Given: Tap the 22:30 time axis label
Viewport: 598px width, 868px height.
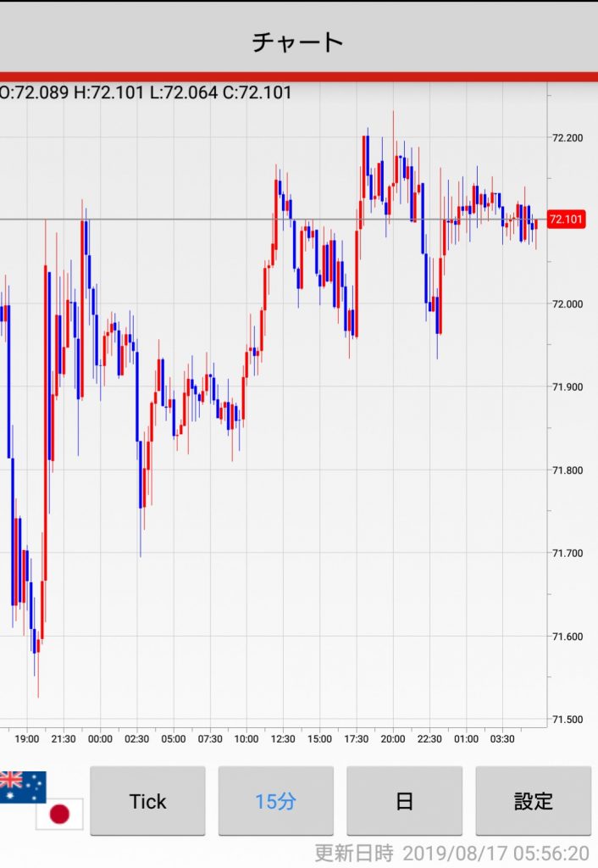Looking at the screenshot, I should (429, 739).
